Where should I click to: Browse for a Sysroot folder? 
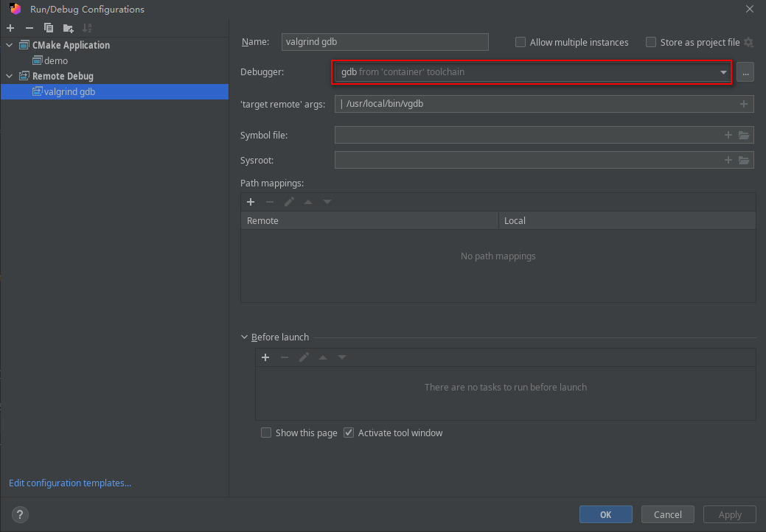click(744, 160)
